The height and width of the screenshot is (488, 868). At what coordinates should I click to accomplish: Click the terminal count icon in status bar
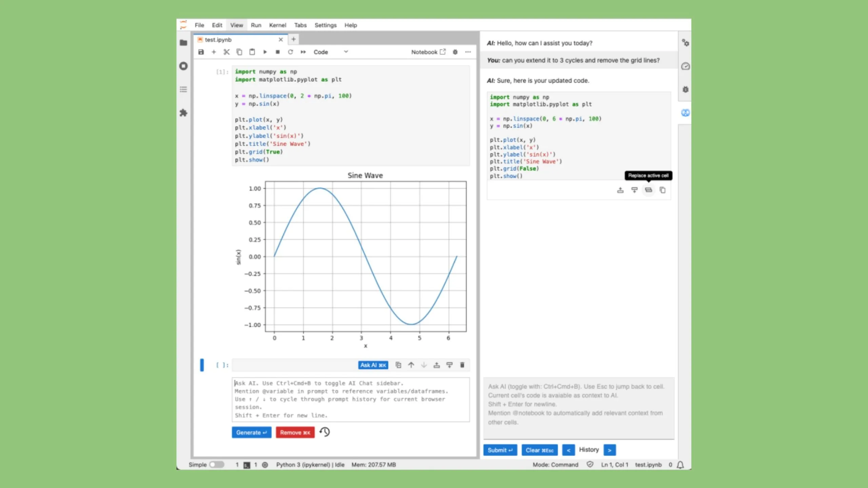click(x=247, y=465)
